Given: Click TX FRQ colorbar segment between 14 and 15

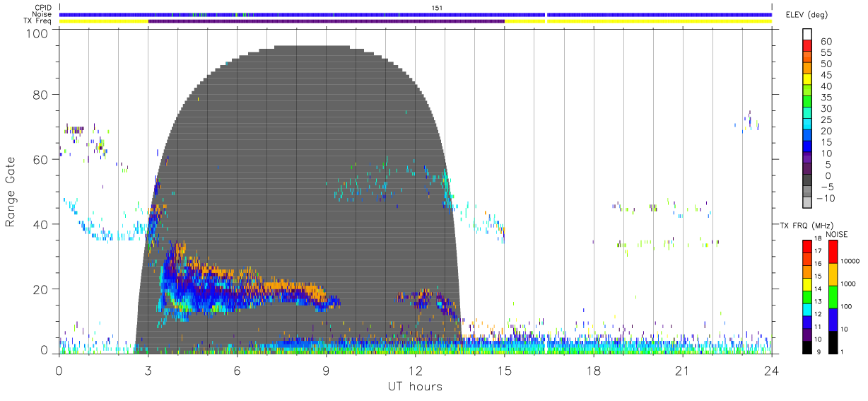Looking at the screenshot, I should (x=807, y=283).
